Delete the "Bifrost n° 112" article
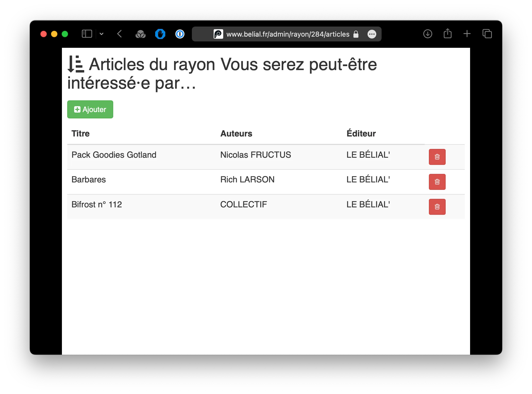Image resolution: width=532 pixels, height=394 pixels. (437, 207)
